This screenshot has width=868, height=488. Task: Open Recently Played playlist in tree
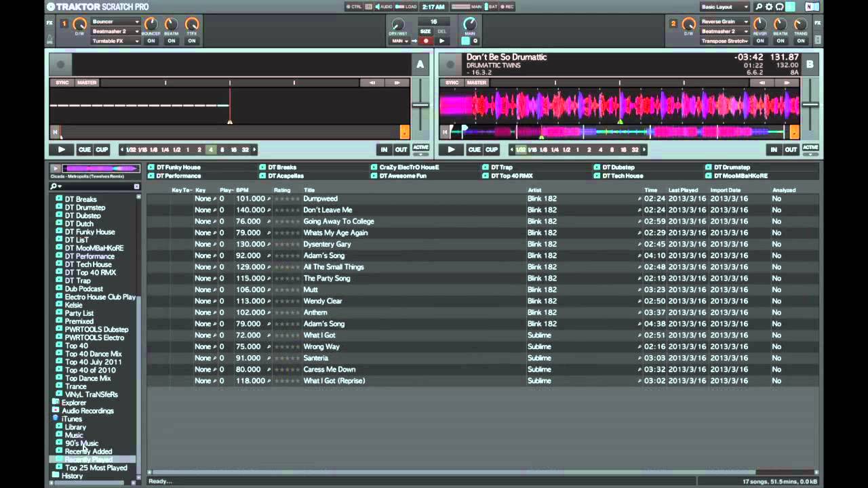click(89, 460)
